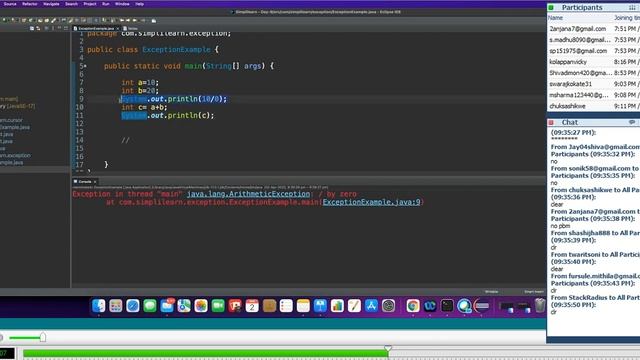Click chat message 'no pbm'
This screenshot has height=360, width=640.
(560, 226)
